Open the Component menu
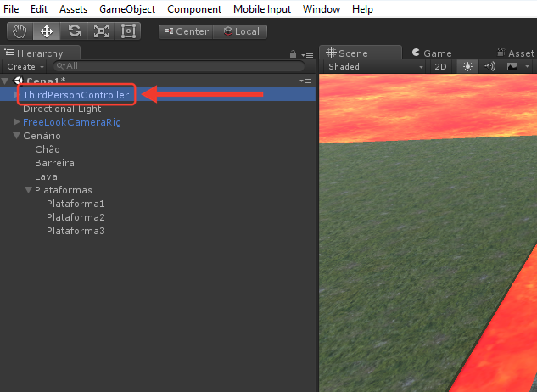 click(x=194, y=9)
